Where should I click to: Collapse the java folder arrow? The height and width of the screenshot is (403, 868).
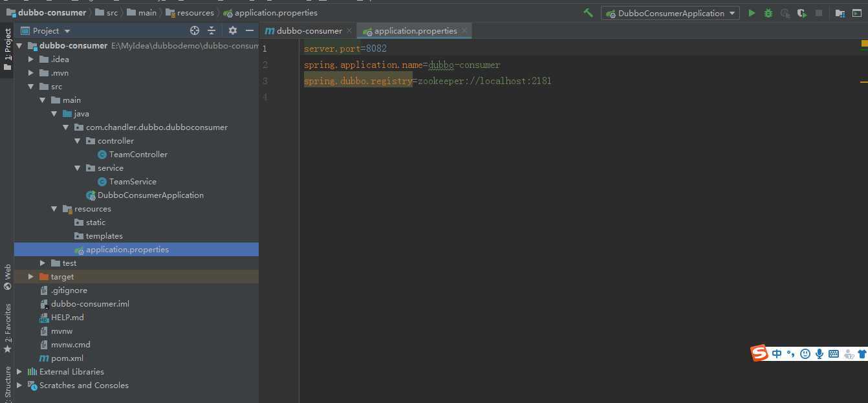tap(54, 113)
